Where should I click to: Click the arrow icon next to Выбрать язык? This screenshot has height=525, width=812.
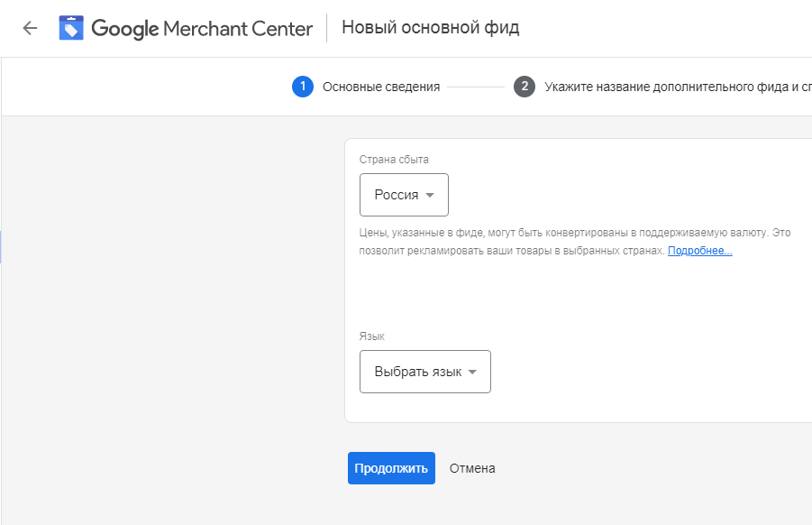coord(471,373)
